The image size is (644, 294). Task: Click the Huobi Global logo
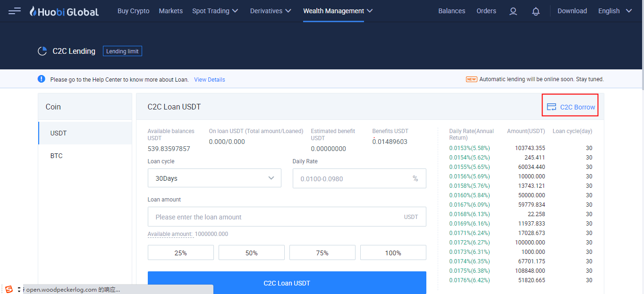pyautogui.click(x=64, y=11)
